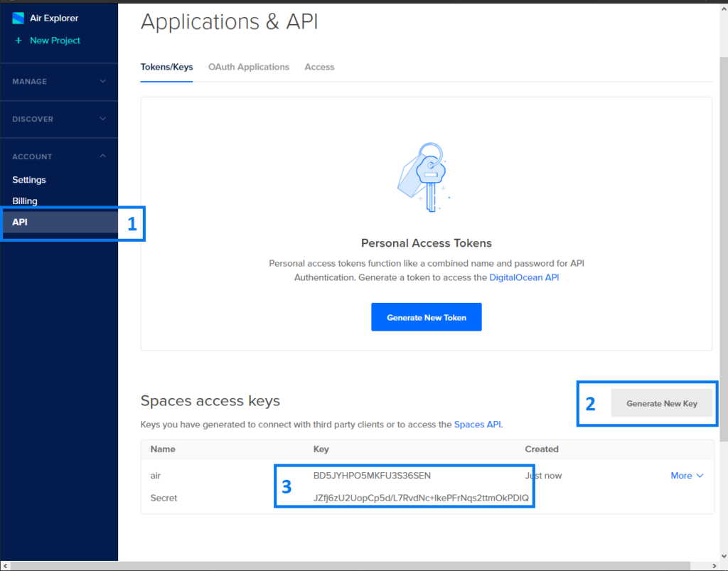Click the scroll right arrow at the bottom
The width and height of the screenshot is (728, 571).
point(714,566)
